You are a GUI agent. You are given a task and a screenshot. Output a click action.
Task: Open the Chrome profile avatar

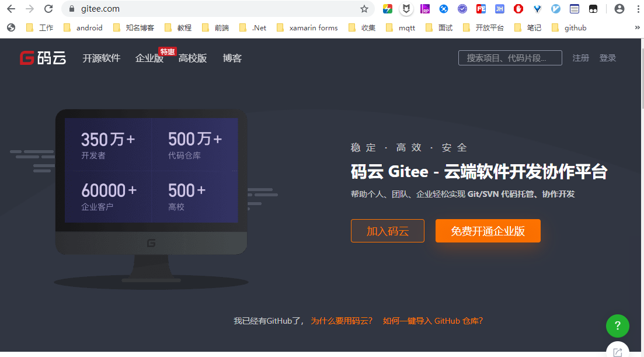619,9
